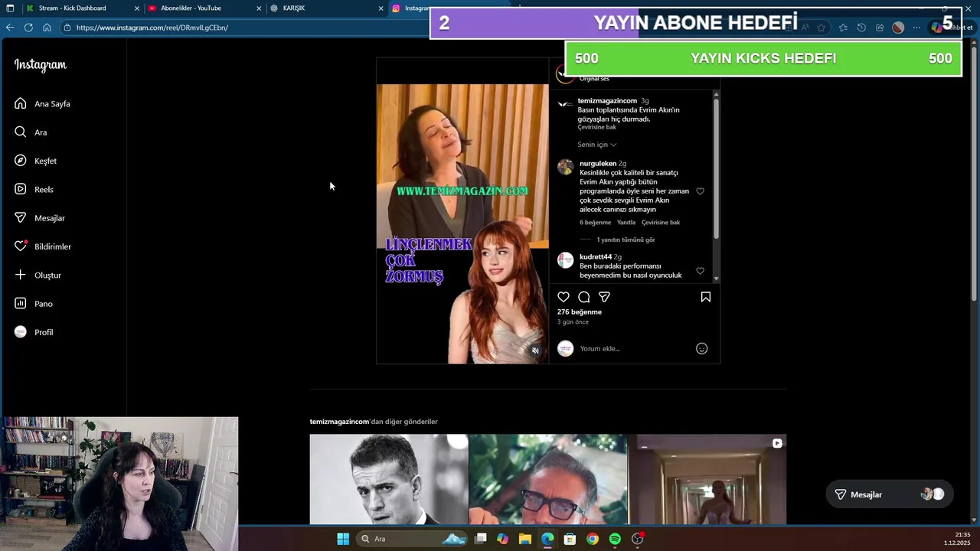The image size is (980, 551).
Task: Click the taskbar Task View icon
Action: [480, 539]
